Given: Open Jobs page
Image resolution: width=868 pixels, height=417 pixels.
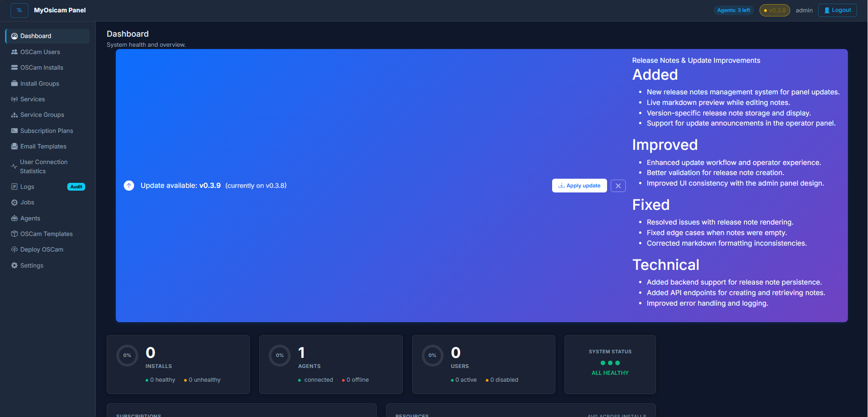Looking at the screenshot, I should click(48, 202).
